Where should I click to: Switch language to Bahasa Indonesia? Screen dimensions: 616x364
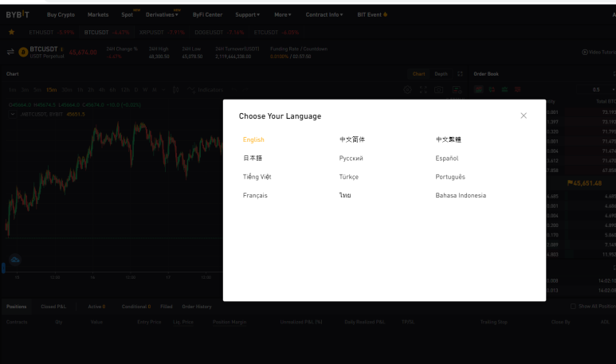[x=461, y=195]
